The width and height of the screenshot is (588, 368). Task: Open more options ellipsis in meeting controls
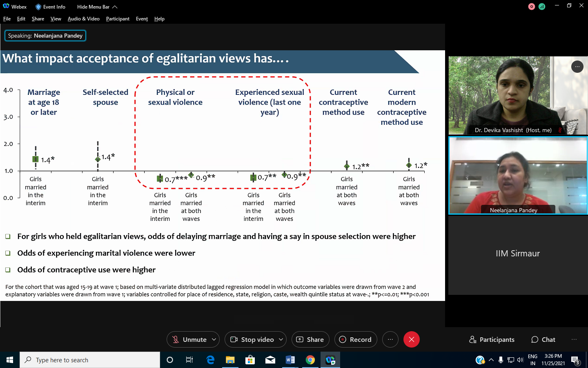click(390, 339)
